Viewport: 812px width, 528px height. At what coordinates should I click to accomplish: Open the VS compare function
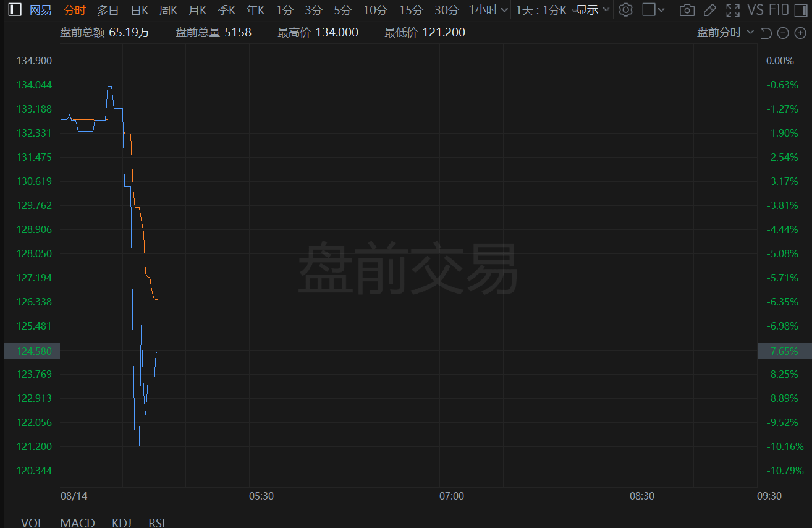[x=756, y=10]
